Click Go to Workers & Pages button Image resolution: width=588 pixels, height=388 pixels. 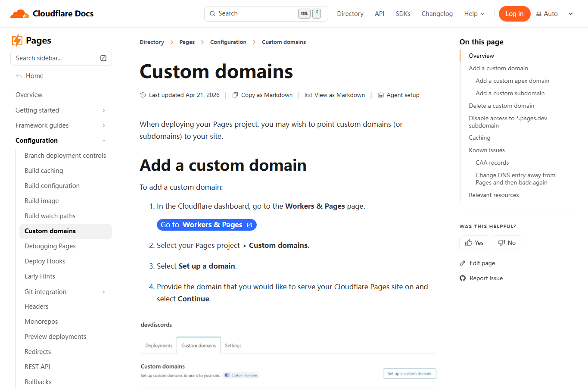point(207,225)
